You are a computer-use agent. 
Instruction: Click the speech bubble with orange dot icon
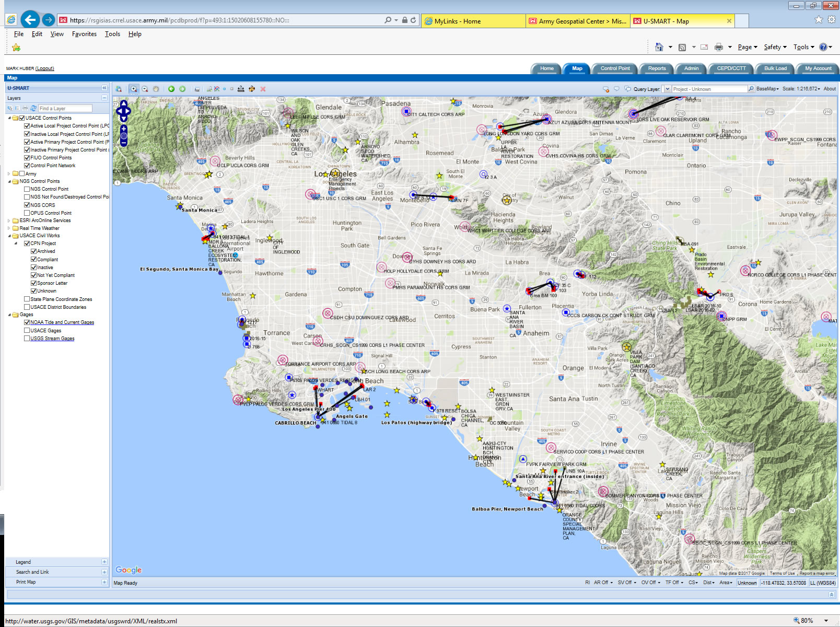click(x=606, y=89)
